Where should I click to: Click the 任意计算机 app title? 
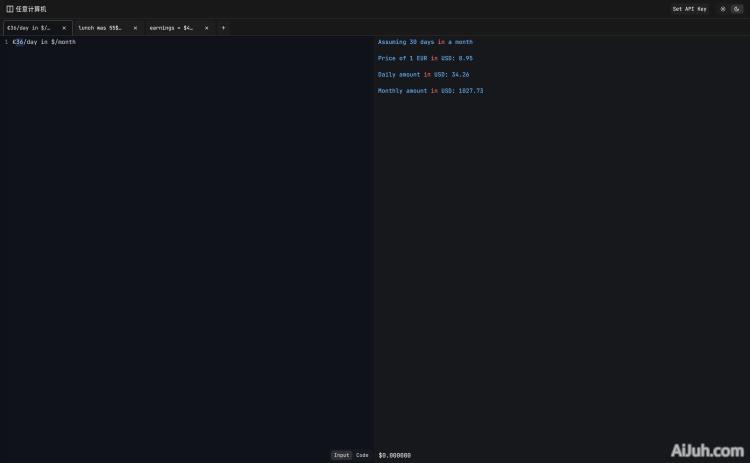pyautogui.click(x=31, y=9)
